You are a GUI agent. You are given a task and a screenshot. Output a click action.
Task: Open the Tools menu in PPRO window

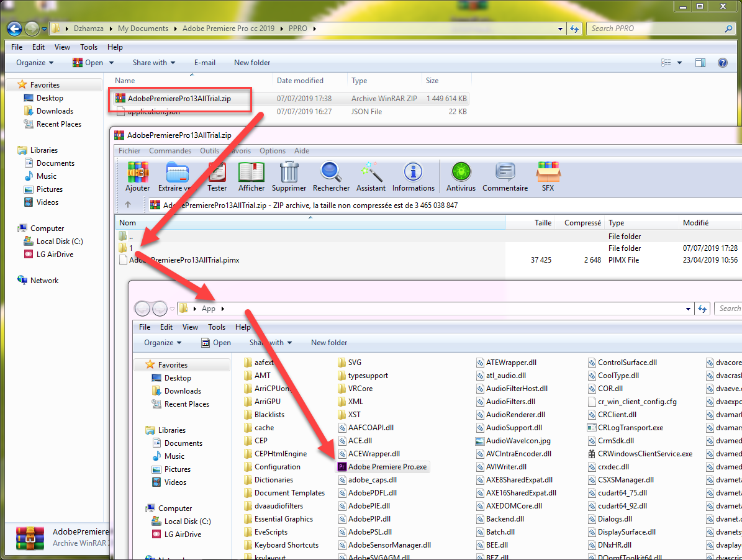pos(89,47)
